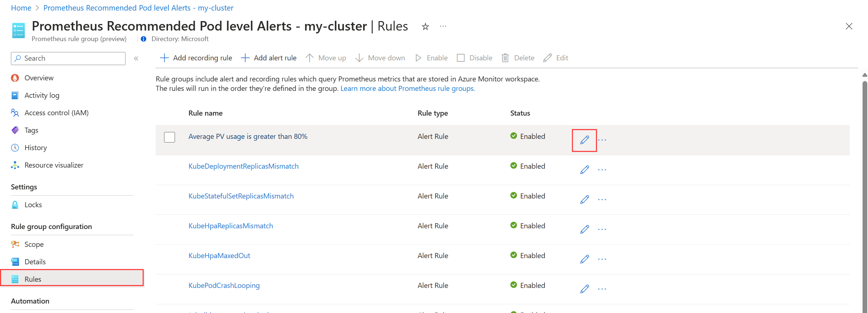This screenshot has height=313, width=868.
Task: Check the Average PV usage rule checkbox
Action: [170, 137]
